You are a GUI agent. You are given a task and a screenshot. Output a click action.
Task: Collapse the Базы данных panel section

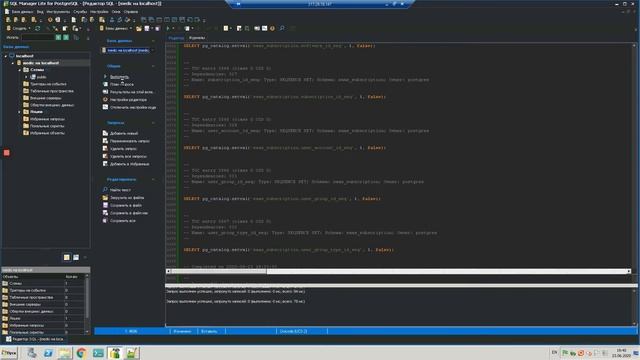tap(153, 41)
